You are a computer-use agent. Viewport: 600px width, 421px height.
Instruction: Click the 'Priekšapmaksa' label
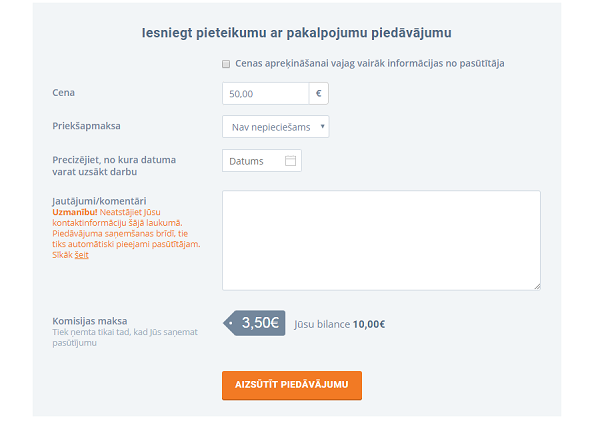point(85,126)
